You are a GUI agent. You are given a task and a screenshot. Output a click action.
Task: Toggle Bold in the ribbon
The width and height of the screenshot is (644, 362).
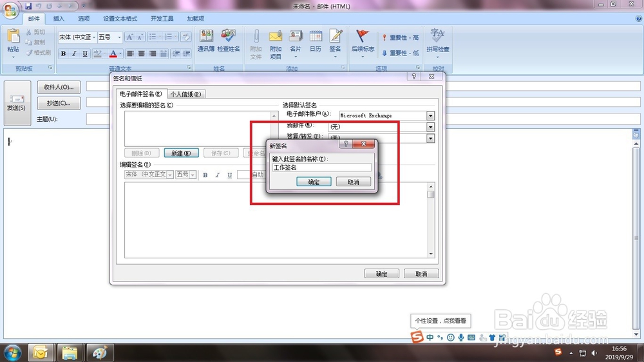coord(63,54)
